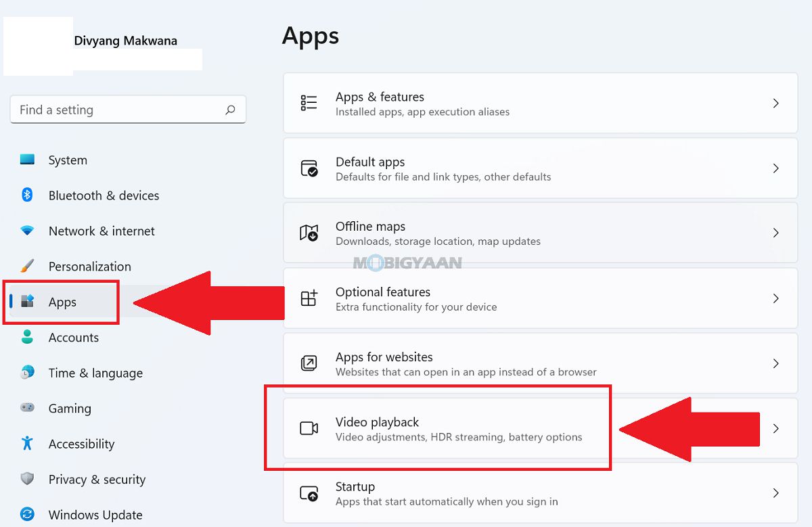Expand the Offline maps chevron

775,233
